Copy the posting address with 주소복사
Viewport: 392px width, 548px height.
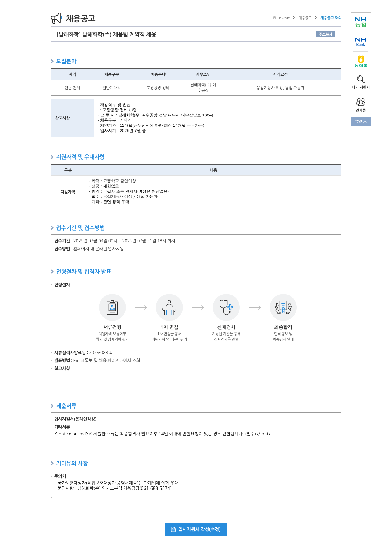click(325, 34)
